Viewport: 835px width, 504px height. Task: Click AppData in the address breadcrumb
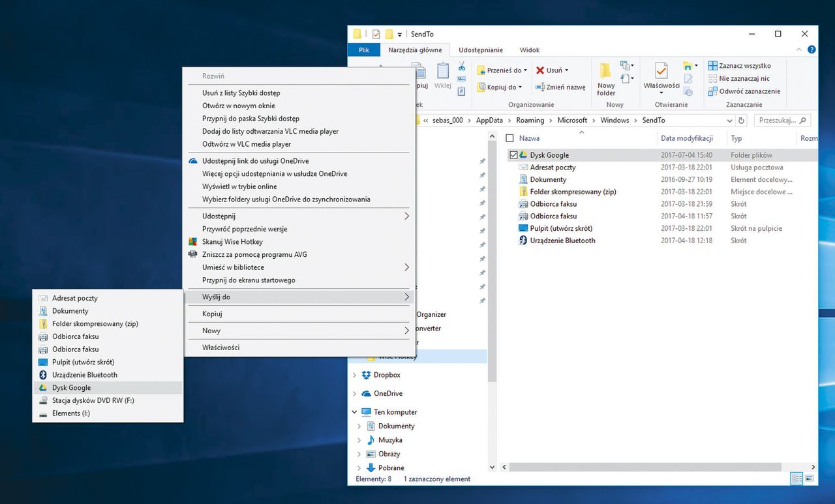[489, 121]
